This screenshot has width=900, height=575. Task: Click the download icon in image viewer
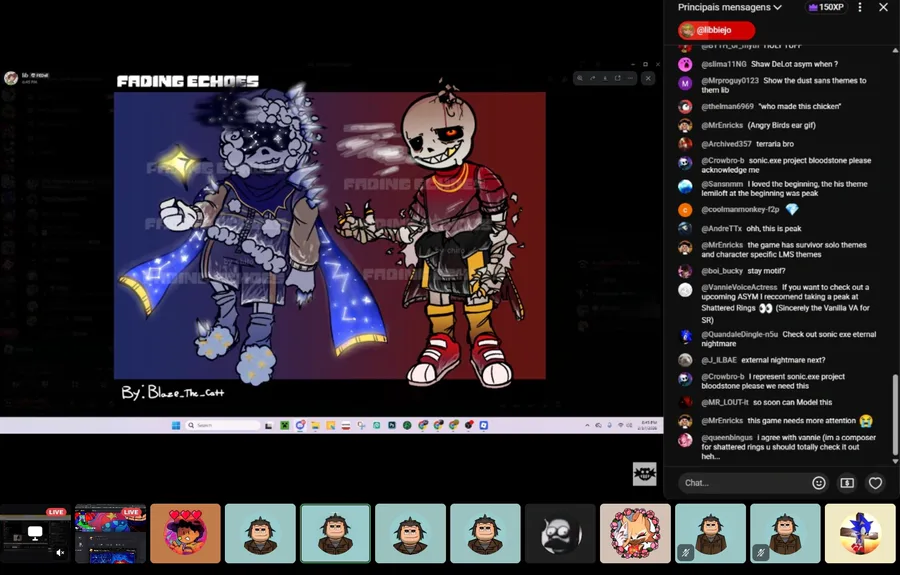coord(605,78)
